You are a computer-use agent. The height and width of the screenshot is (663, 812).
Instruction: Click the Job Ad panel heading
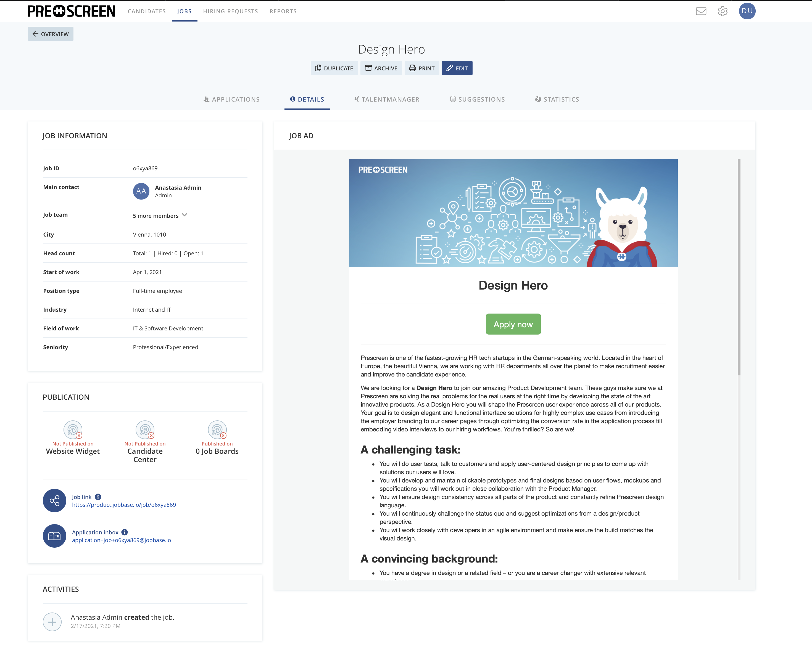pyautogui.click(x=301, y=136)
